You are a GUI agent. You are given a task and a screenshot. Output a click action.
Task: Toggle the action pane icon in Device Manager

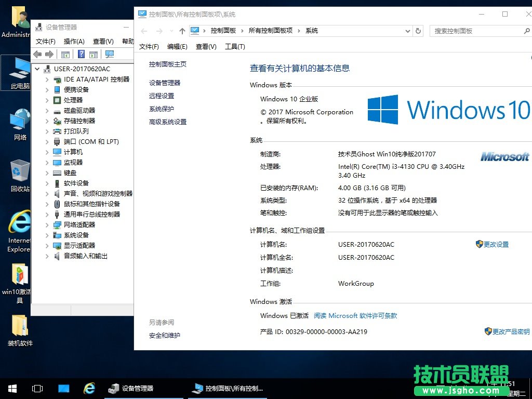(x=94, y=54)
